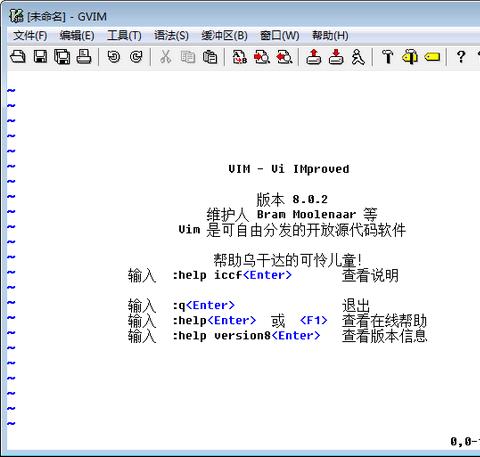Click the '查看在线帮助' description text

pos(384,321)
